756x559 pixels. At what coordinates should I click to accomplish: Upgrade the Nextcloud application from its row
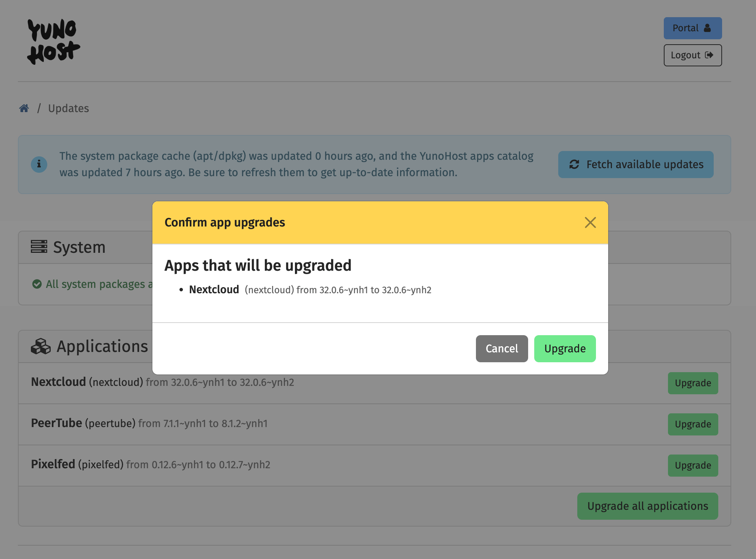693,383
